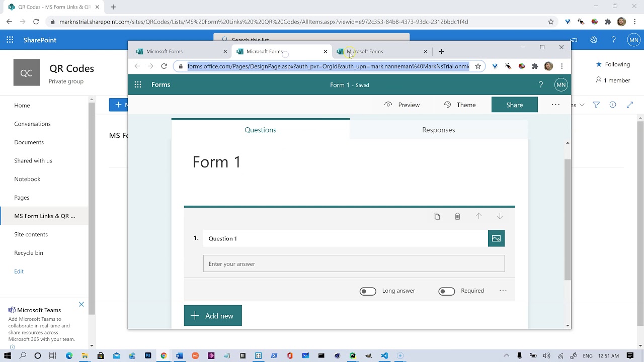Copy question 1 using the duplicate icon

coord(437,216)
